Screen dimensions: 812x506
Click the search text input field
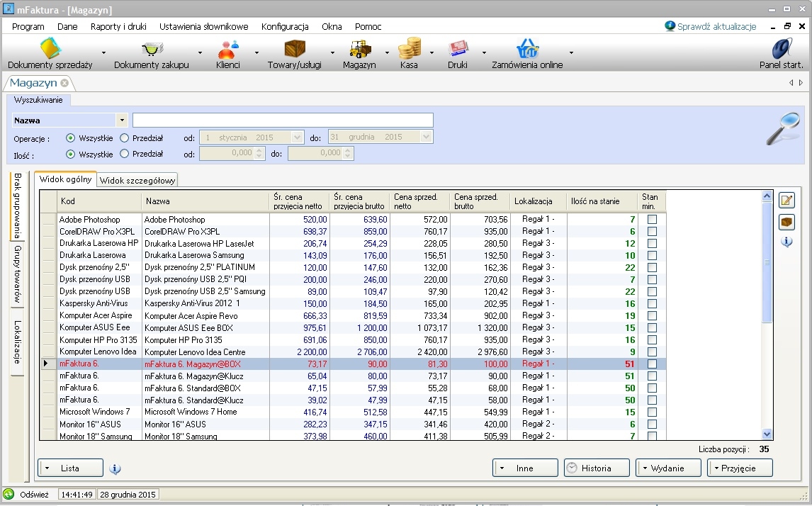(x=282, y=120)
